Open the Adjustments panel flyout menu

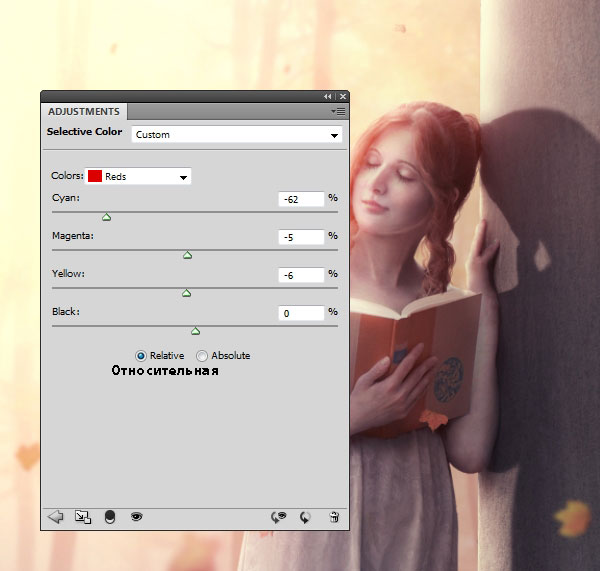point(338,111)
